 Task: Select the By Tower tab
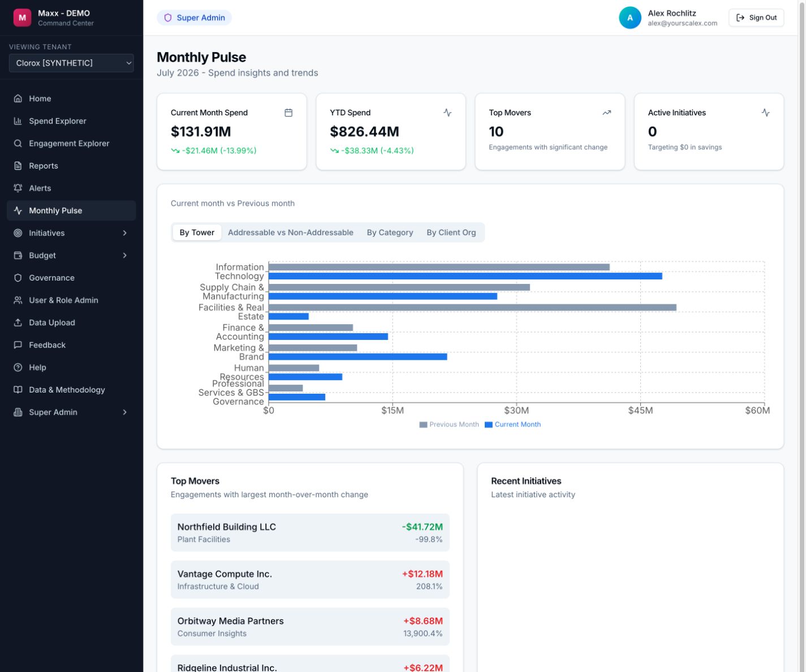pyautogui.click(x=197, y=232)
